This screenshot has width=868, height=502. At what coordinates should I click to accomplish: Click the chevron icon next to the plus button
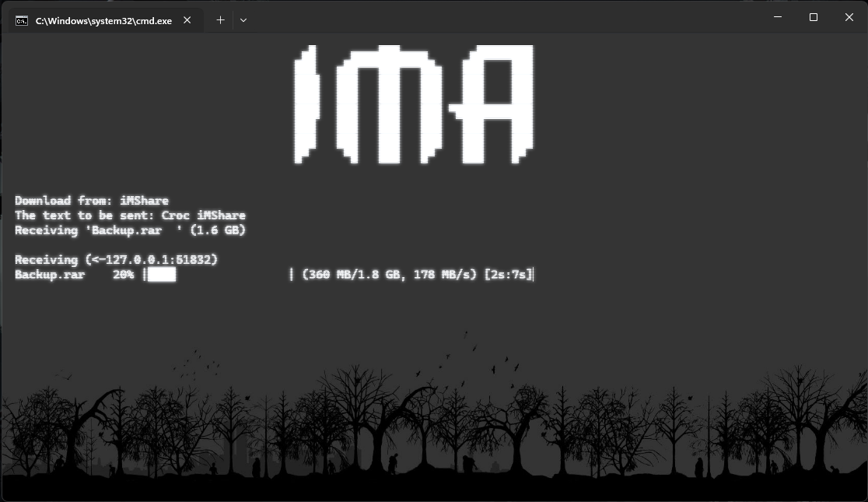point(243,19)
